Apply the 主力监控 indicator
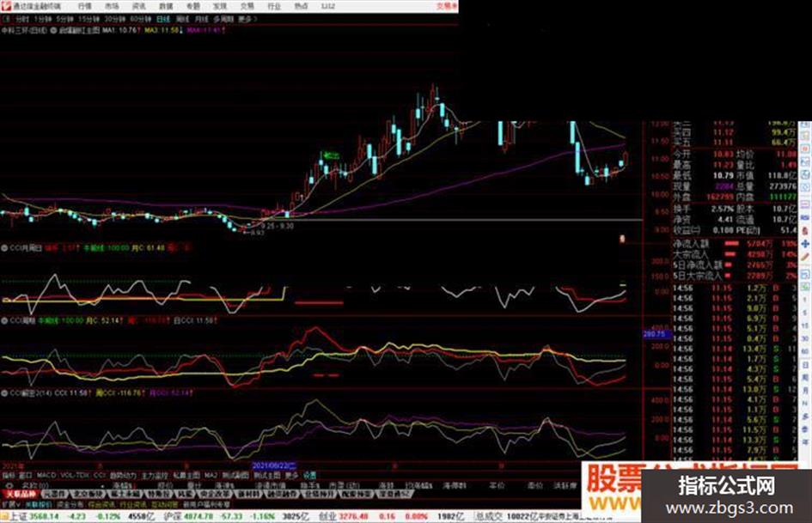 tap(155, 475)
